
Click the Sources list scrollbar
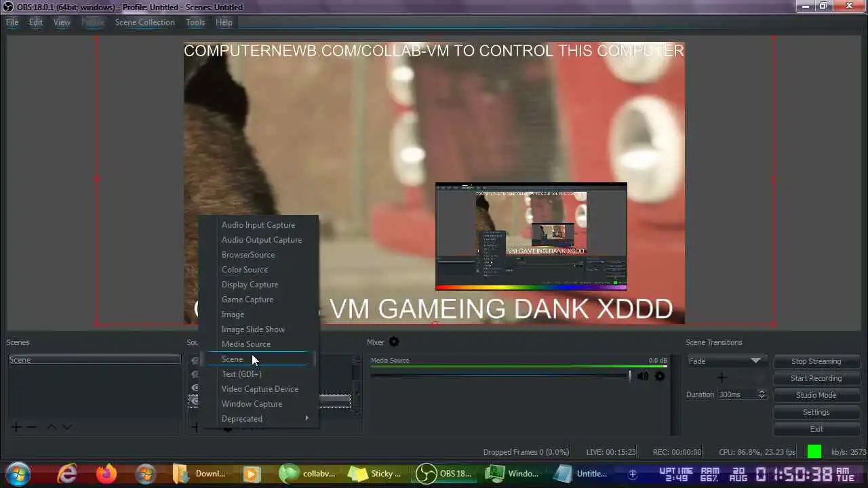pyautogui.click(x=357, y=386)
